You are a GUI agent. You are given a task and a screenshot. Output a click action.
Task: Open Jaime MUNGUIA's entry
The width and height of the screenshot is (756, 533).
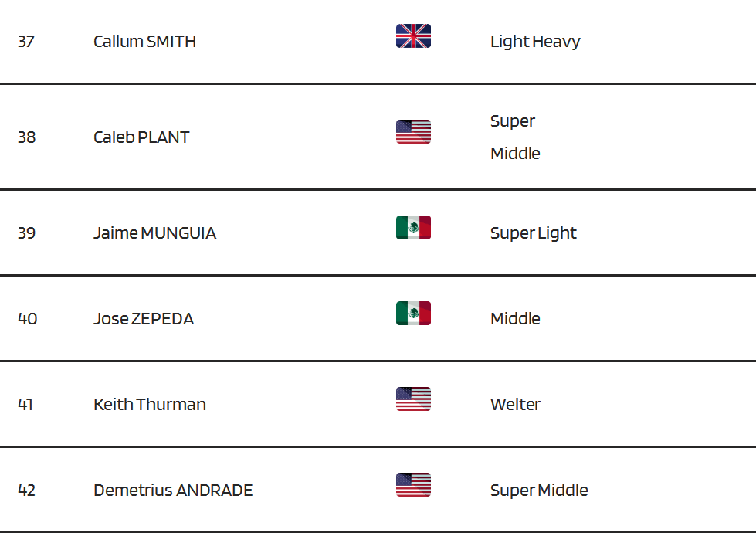pyautogui.click(x=154, y=233)
